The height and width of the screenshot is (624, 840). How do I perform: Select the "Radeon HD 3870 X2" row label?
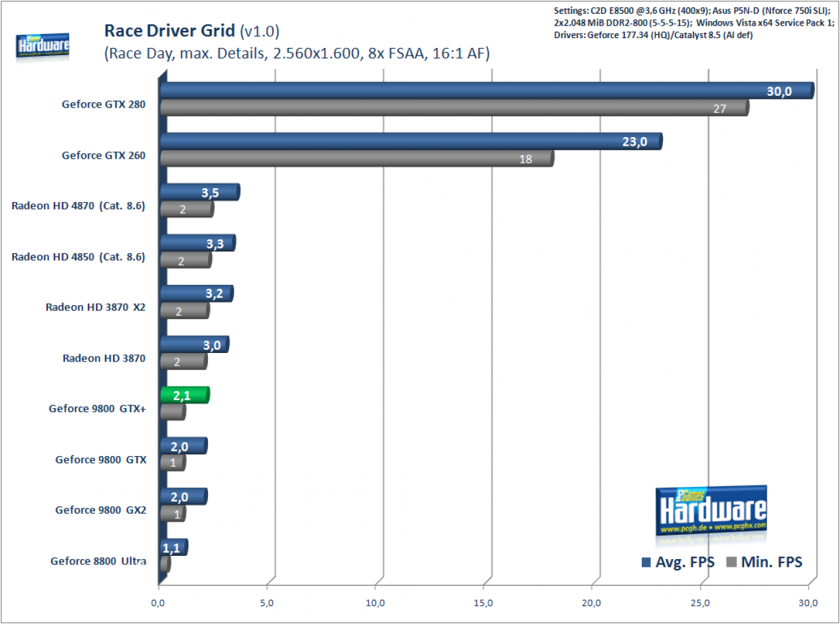pyautogui.click(x=95, y=306)
